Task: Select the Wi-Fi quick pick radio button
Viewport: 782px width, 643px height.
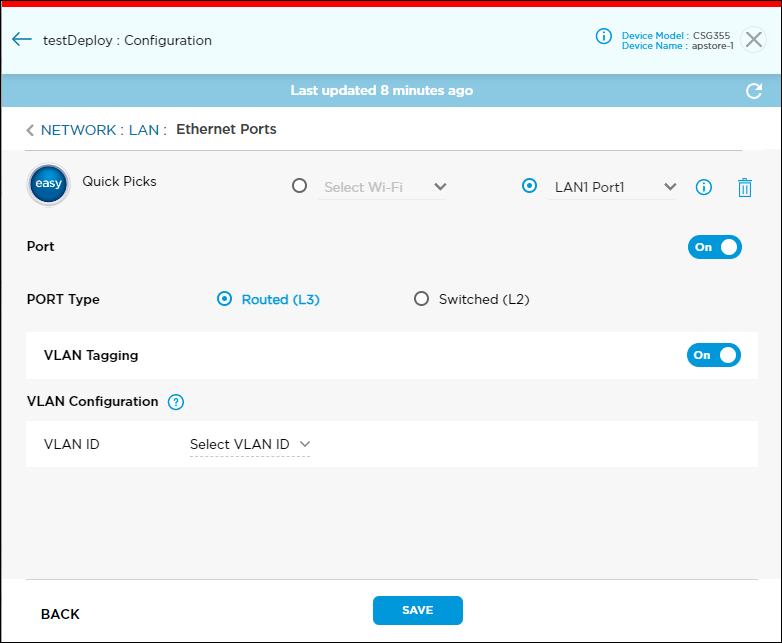Action: [x=299, y=186]
